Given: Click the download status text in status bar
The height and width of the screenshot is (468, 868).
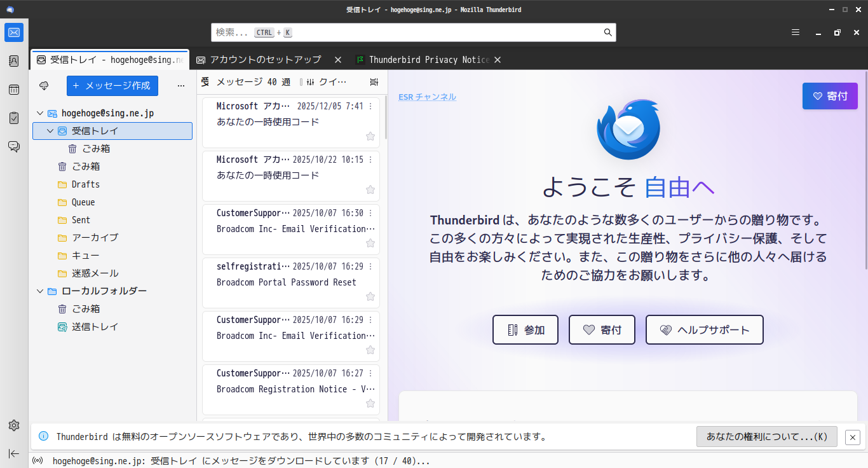Looking at the screenshot, I should tap(241, 461).
